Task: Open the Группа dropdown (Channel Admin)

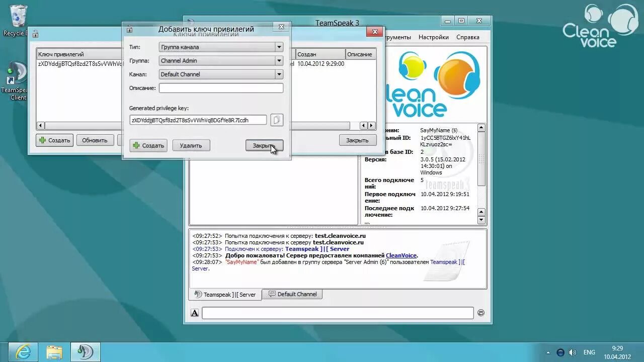Action: click(x=221, y=60)
